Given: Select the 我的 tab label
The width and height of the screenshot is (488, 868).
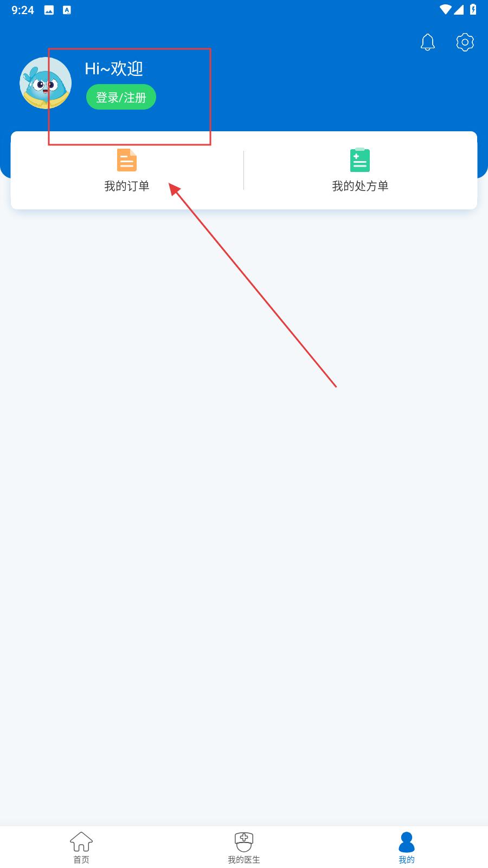Looking at the screenshot, I should click(x=407, y=859).
